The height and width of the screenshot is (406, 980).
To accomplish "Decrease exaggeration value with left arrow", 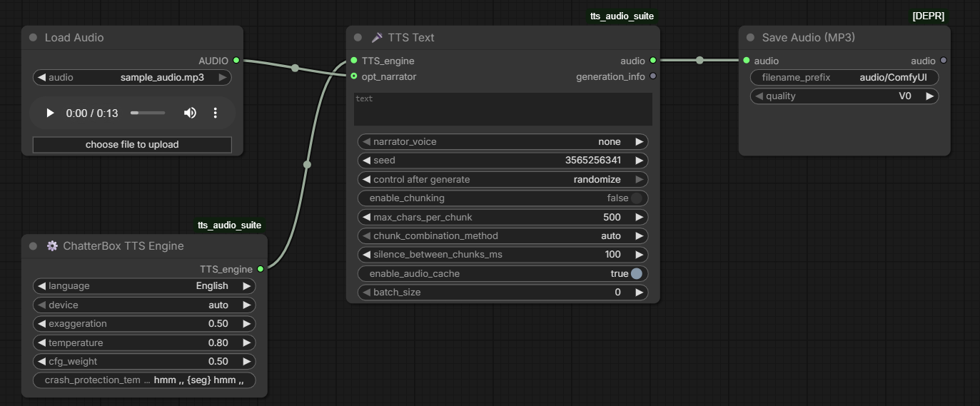I will click(41, 324).
